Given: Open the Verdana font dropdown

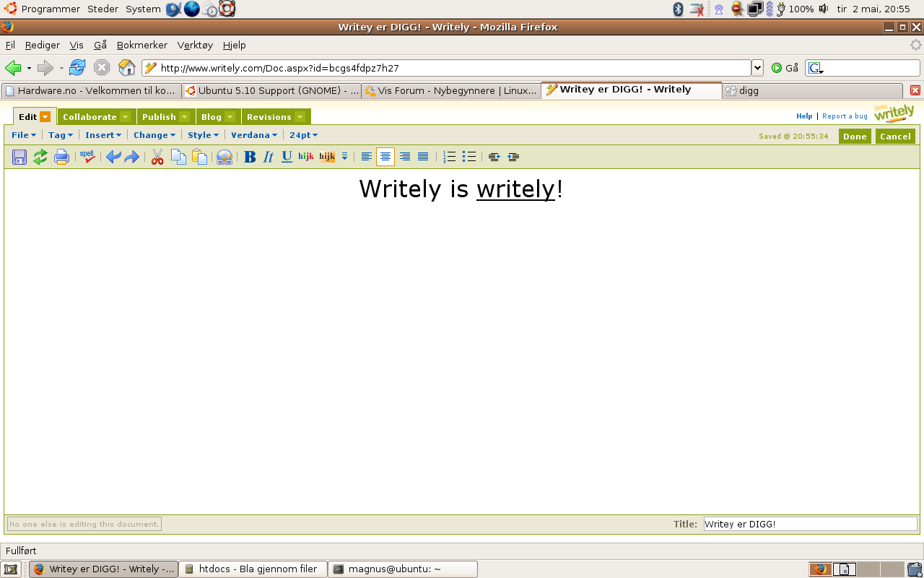Looking at the screenshot, I should tap(254, 135).
